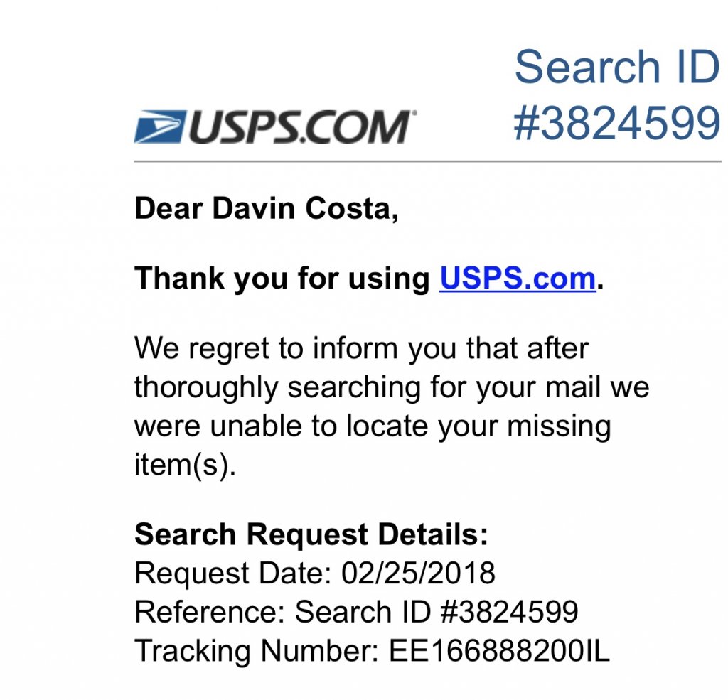Click the name Davin Costa

303,208
